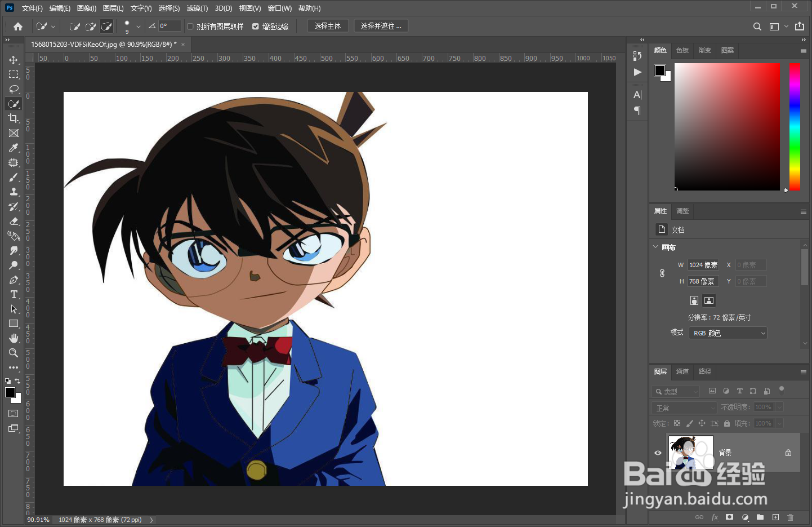This screenshot has height=527, width=812.
Task: Click the Select and Mask button
Action: 381,26
